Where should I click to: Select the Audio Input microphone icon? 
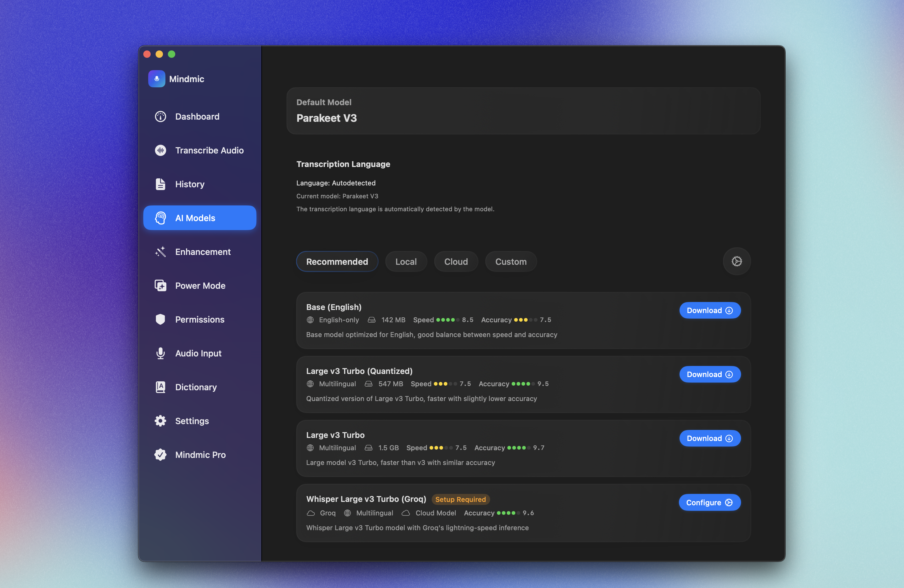click(160, 353)
